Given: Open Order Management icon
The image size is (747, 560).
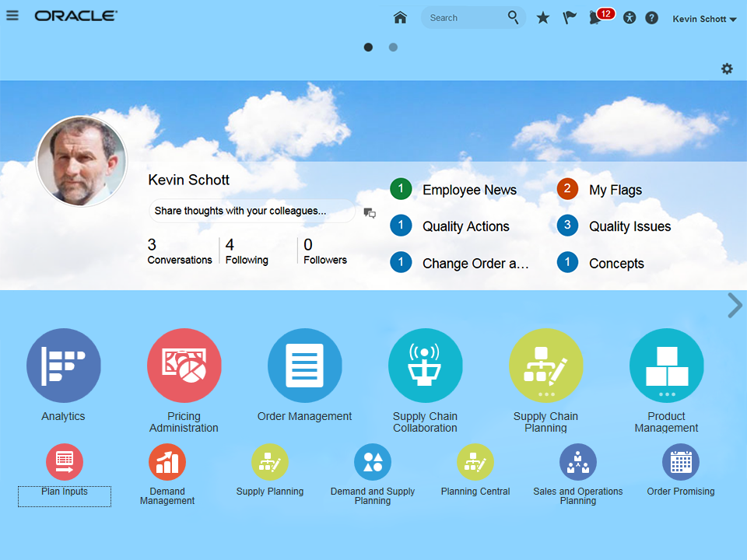Looking at the screenshot, I should point(304,366).
